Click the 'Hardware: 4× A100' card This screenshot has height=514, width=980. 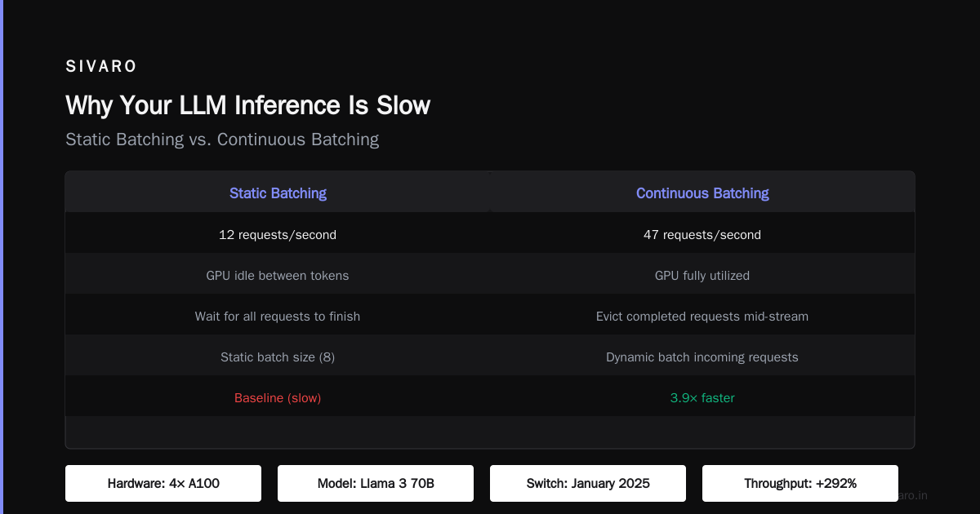coord(163,483)
